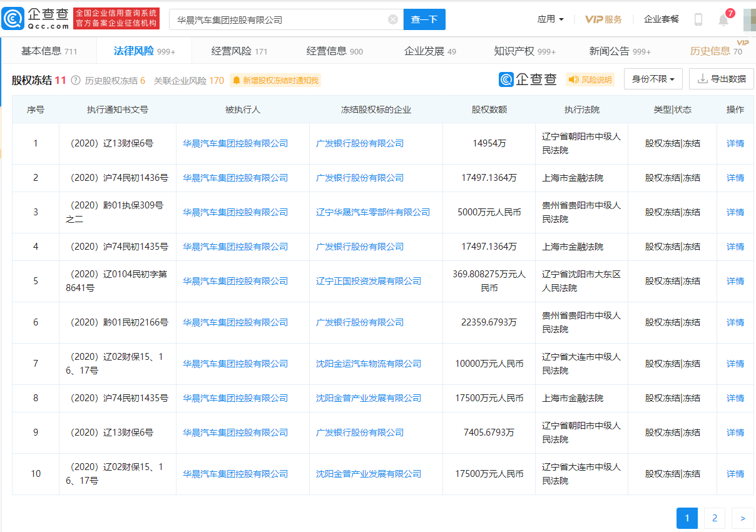Viewport: 756px width, 532px height.
Task: Switch to the 经营风险 tab
Action: pyautogui.click(x=239, y=51)
